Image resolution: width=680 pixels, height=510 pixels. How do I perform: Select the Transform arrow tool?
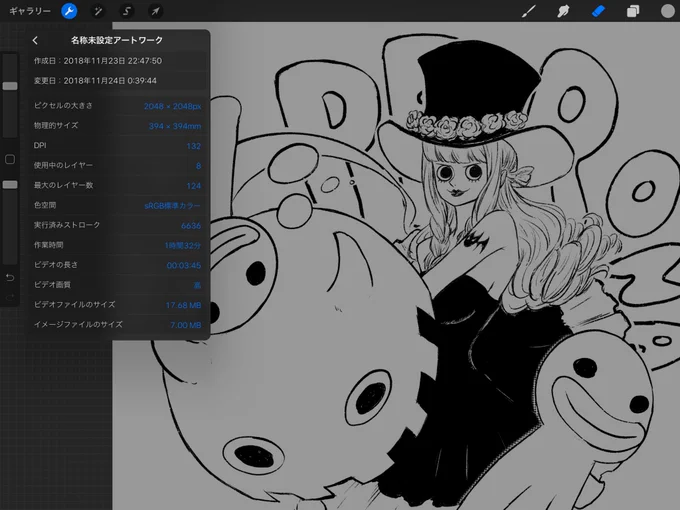155,11
